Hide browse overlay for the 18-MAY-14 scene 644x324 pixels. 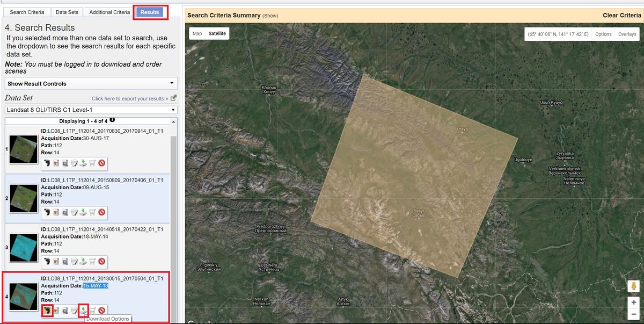[56, 262]
